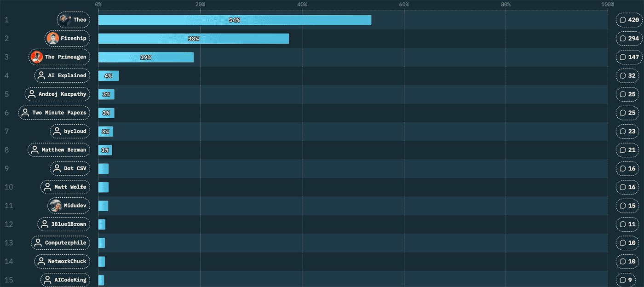Screen dimensions: 644x287
Task: Click the 3Blue1Brown name text
Action: point(69,224)
